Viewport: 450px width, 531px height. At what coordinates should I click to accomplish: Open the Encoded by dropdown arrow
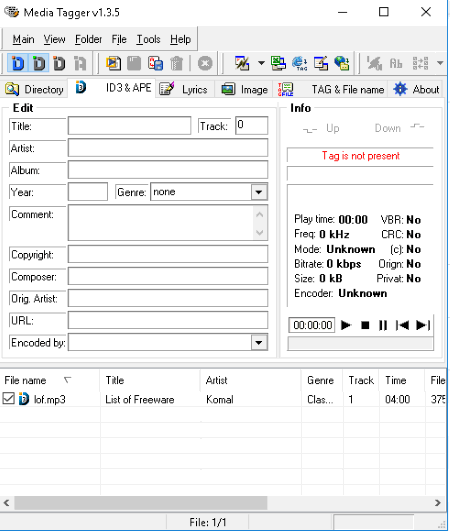[x=259, y=342]
